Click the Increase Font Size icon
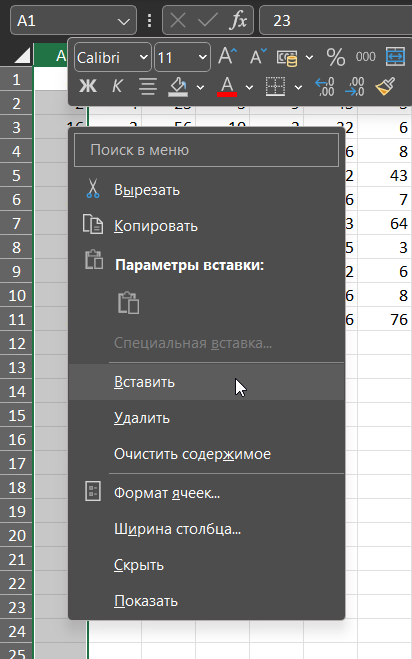Viewport: 412px width, 659px height. (228, 57)
